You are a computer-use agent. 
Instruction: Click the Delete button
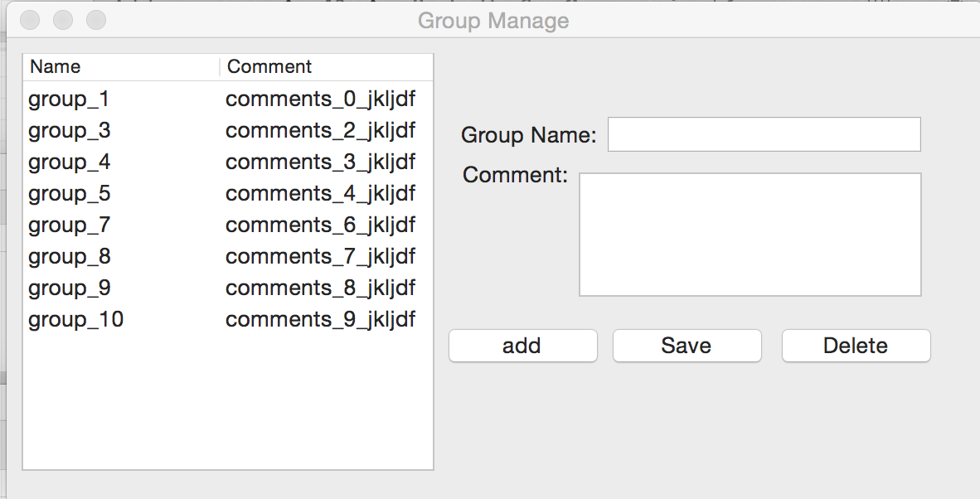coord(856,346)
